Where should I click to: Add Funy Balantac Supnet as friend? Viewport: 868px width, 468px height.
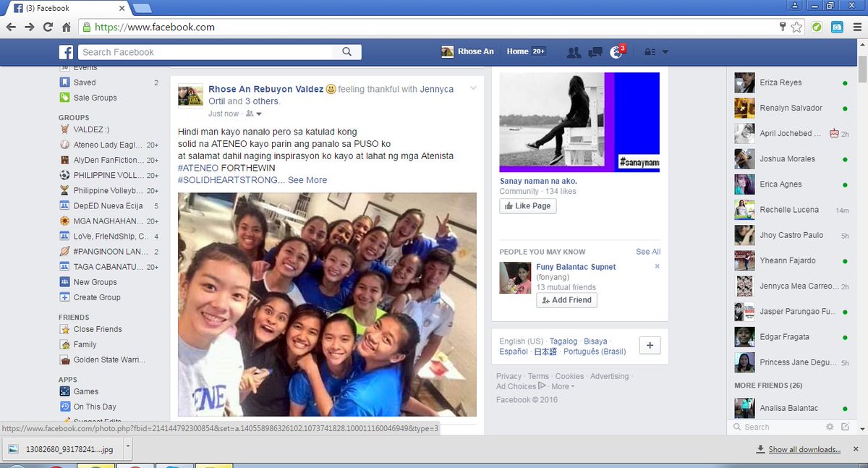566,299
